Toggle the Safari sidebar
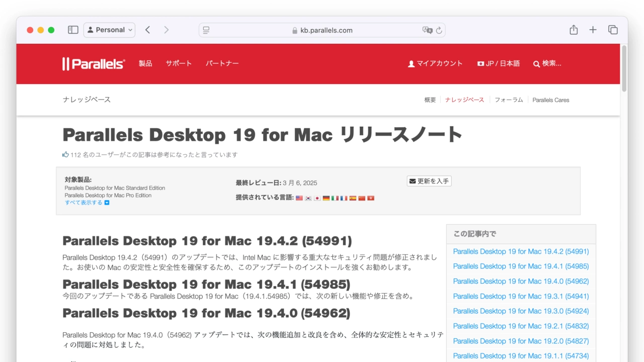 pyautogui.click(x=73, y=30)
